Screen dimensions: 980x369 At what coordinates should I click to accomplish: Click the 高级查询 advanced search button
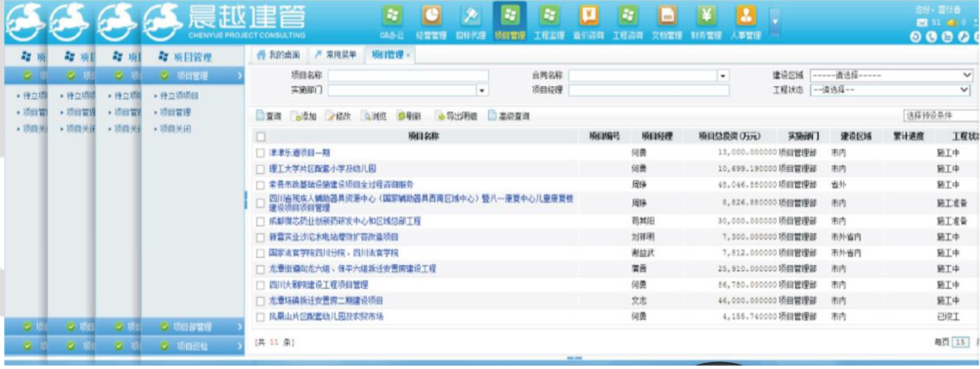508,116
